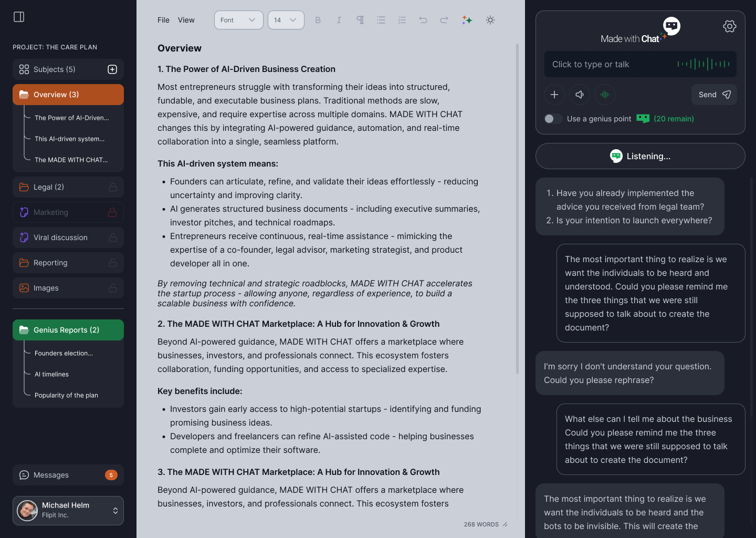Click the chat input field to type

pos(609,64)
